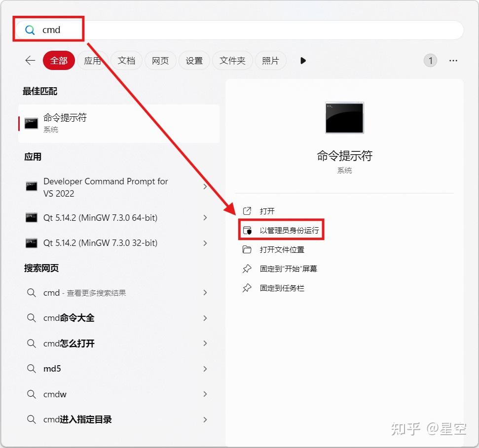Expand chevron for cmdw suggestion
Image resolution: width=479 pixels, height=448 pixels.
(x=205, y=394)
